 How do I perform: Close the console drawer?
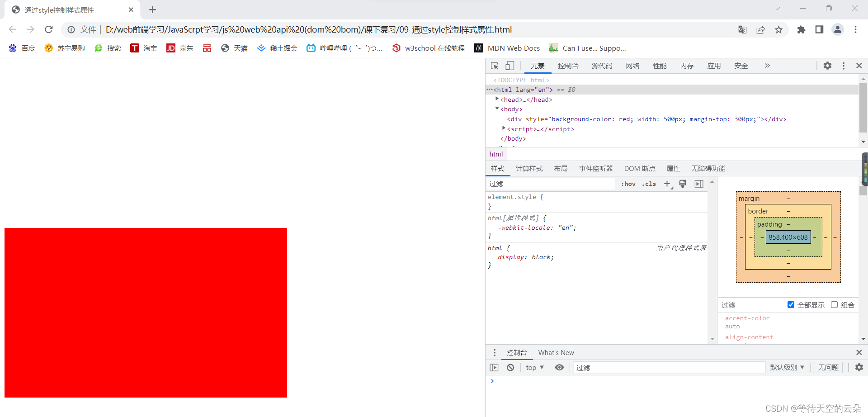(859, 352)
